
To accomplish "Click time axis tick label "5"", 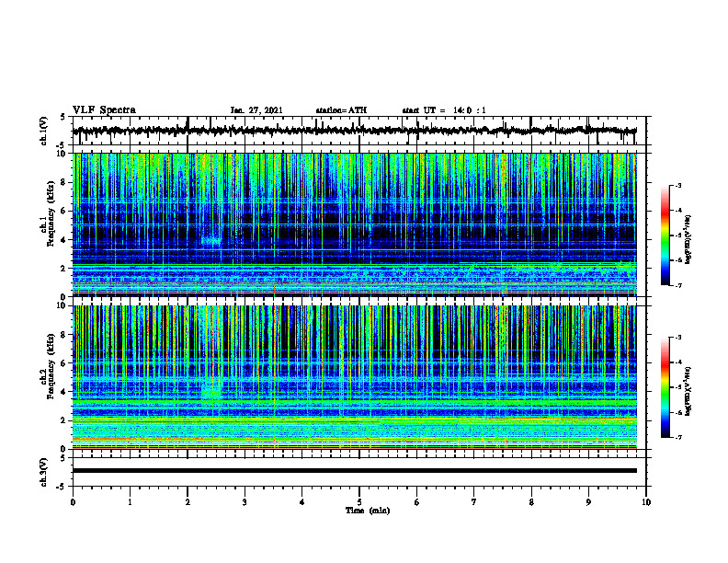I will 359,502.
